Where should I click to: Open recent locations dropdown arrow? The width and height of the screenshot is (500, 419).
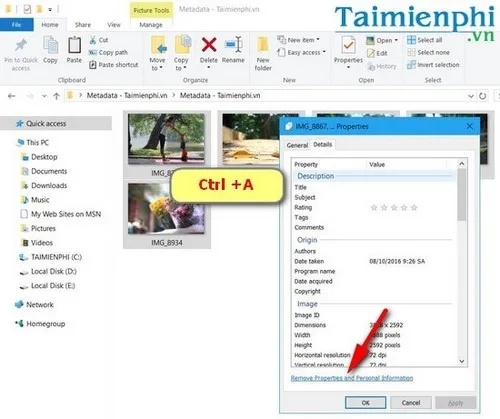coord(44,96)
